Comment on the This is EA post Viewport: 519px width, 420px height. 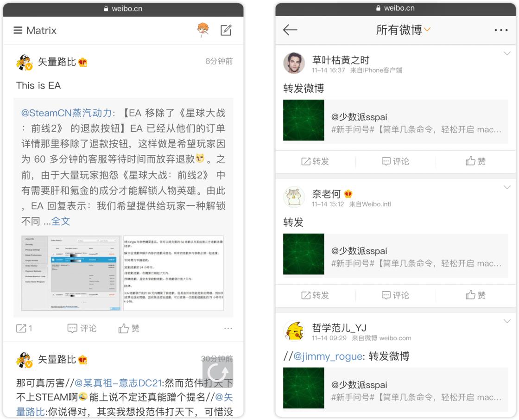(82, 328)
